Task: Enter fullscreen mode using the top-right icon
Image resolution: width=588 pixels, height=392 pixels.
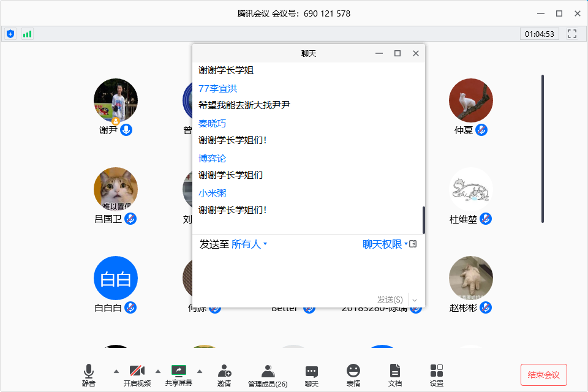Action: click(572, 34)
